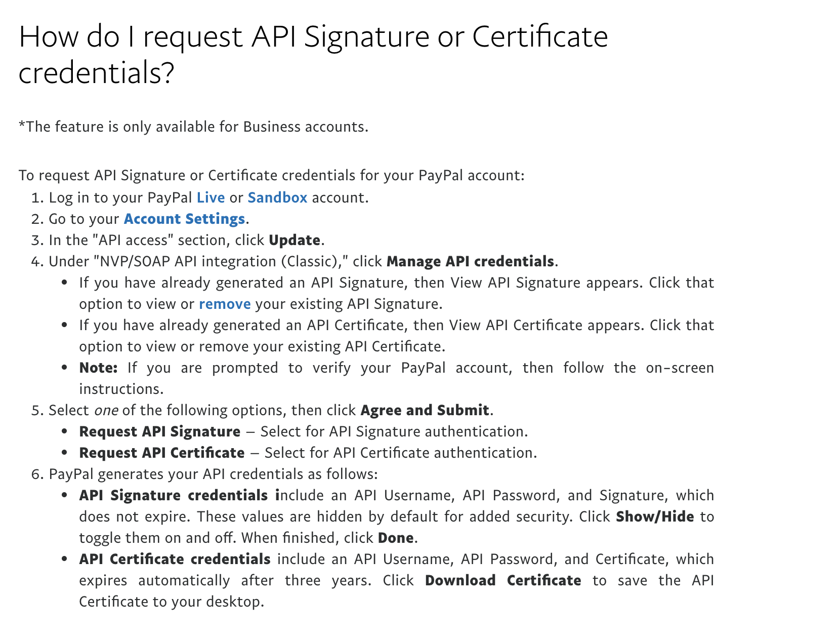Open the "Sandbox" account link
The image size is (840, 638).
277,197
